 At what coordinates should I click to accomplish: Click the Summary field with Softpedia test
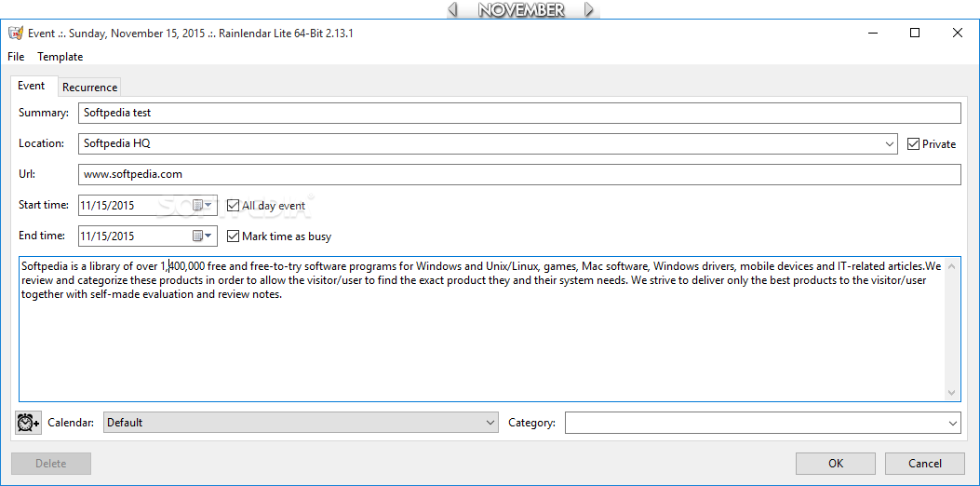point(519,114)
